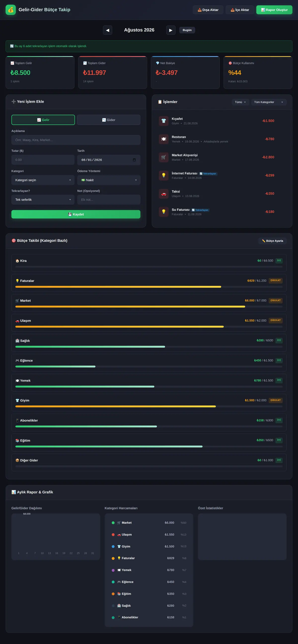Click the Bütçe Kullanımı card
This screenshot has height=644, width=298.
point(258,72)
